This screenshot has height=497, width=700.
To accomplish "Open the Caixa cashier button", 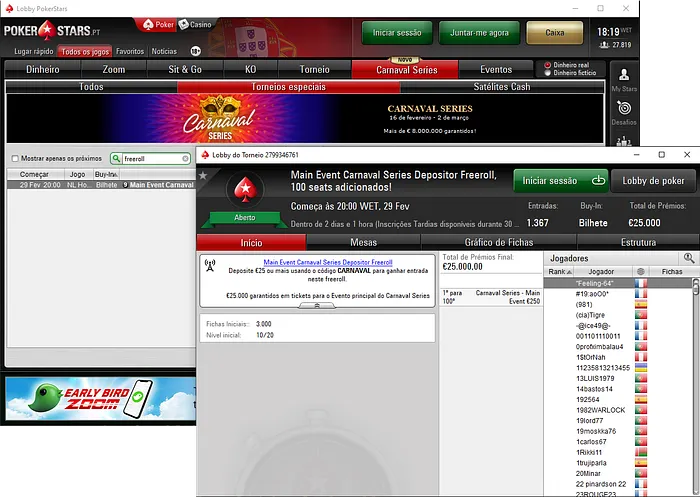I will point(554,33).
